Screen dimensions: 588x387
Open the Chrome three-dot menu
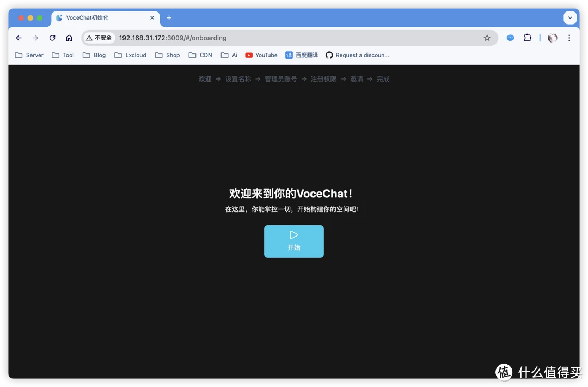click(569, 38)
